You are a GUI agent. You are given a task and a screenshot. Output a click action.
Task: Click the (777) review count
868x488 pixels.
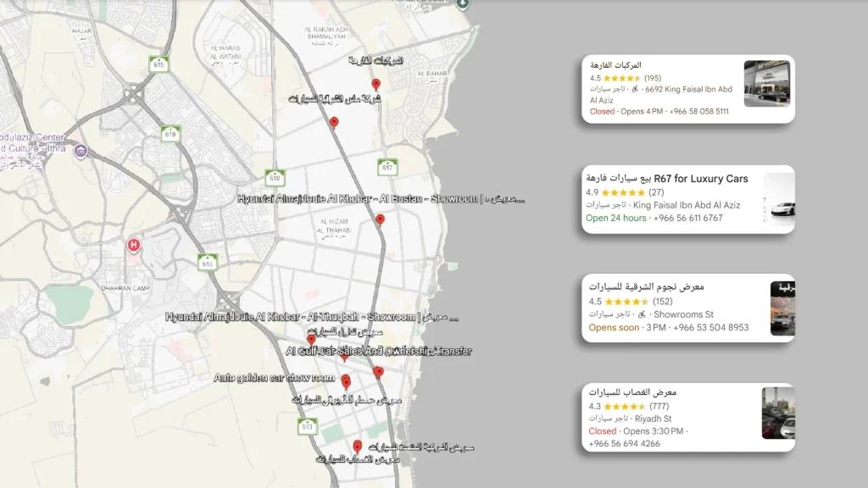tap(659, 406)
